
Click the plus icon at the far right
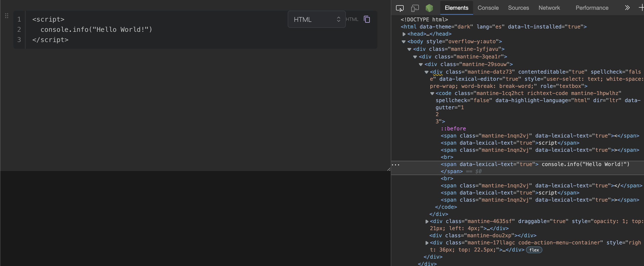pos(641,8)
